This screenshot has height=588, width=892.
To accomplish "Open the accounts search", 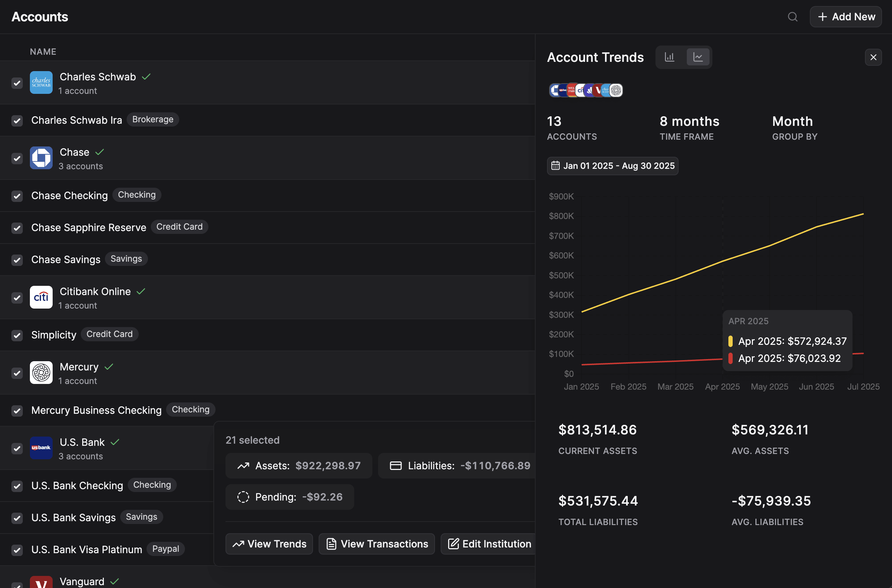I will [793, 16].
